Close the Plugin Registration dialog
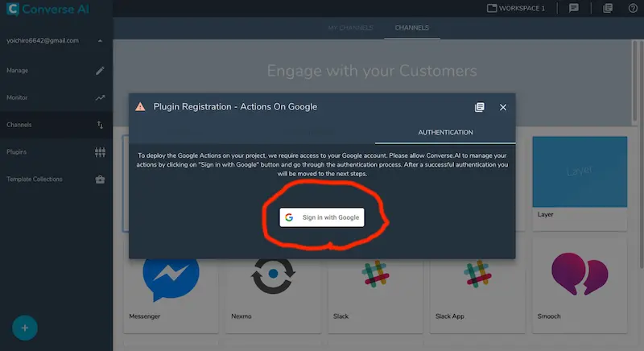The width and height of the screenshot is (644, 351). [502, 107]
